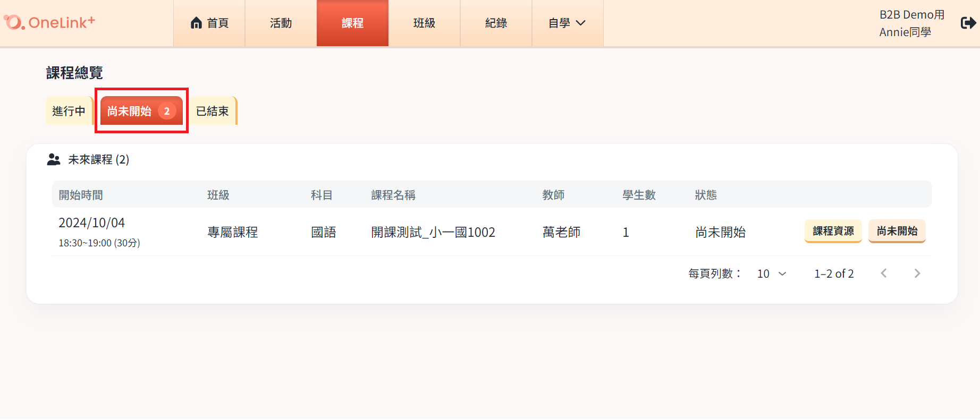
Task: Click the student count 1 cell
Action: (626, 232)
